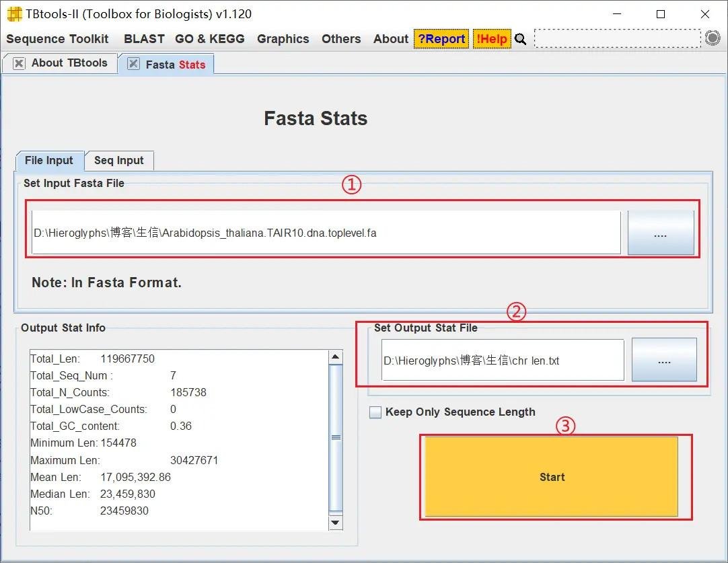The image size is (728, 563).
Task: Select the File Input tab
Action: click(x=48, y=161)
